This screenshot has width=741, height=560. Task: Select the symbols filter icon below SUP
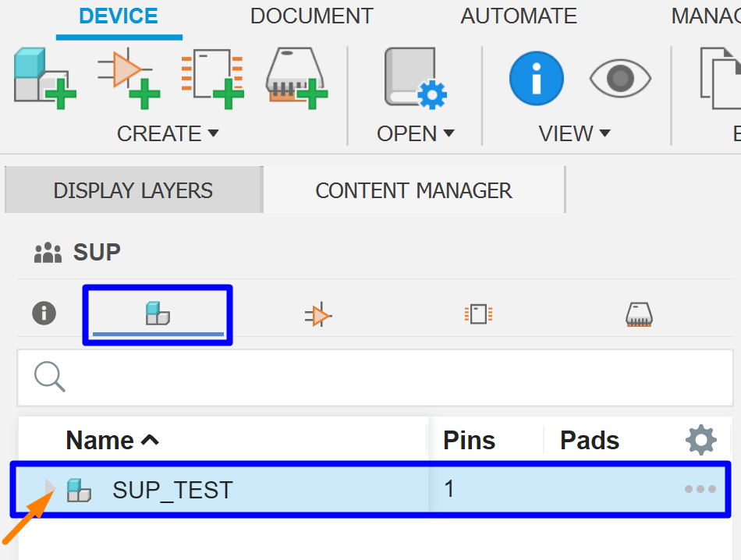(x=318, y=313)
